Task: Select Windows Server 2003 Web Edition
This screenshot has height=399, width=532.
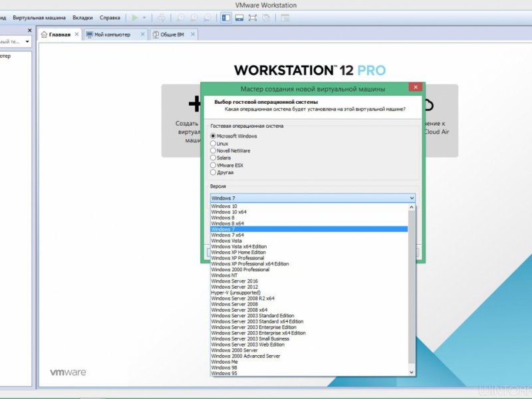Action: 309,344
